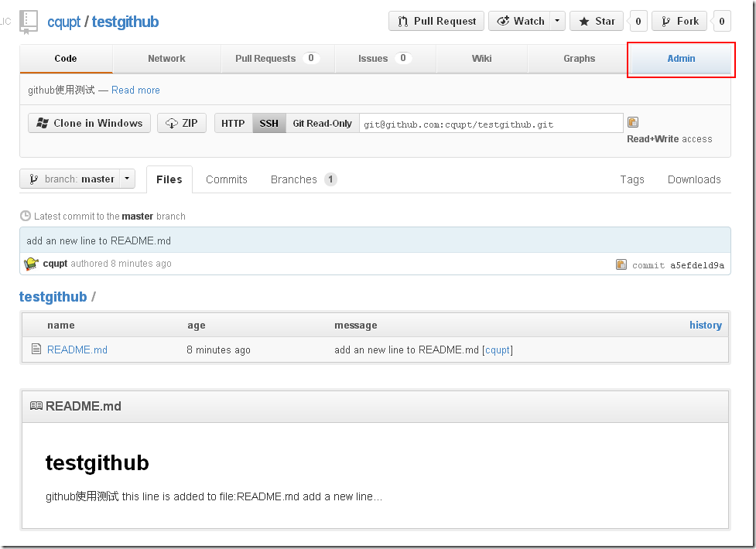Viewport: 756px width, 549px height.
Task: Watch the repository
Action: click(520, 21)
